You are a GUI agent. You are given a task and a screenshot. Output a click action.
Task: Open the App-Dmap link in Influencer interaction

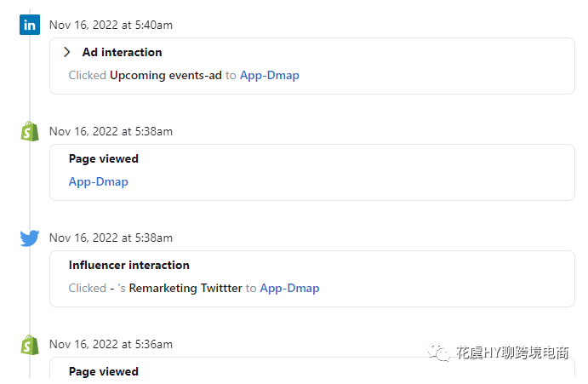click(289, 288)
